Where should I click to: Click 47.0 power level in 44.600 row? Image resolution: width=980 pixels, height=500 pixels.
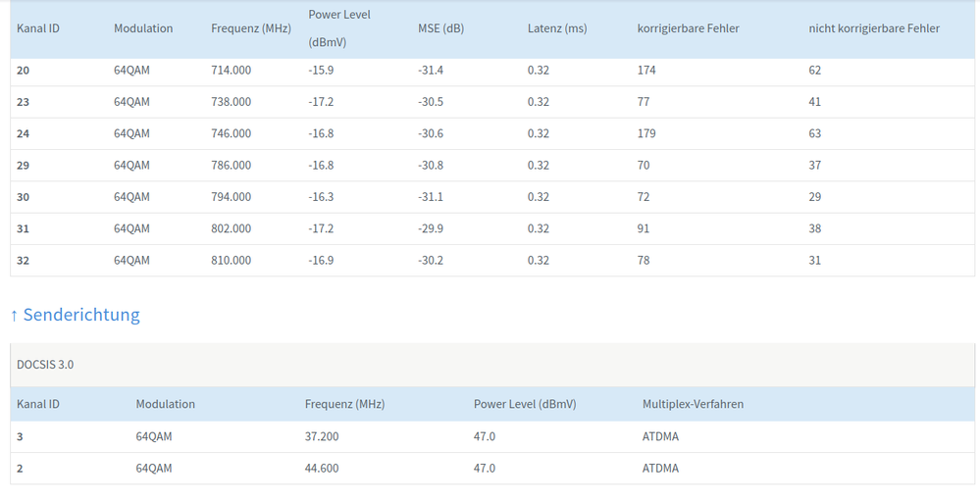coord(485,468)
